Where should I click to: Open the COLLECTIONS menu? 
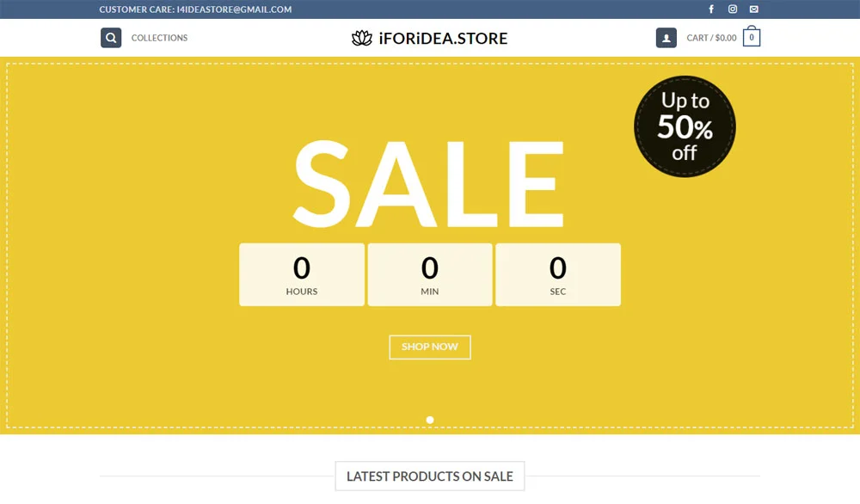tap(158, 38)
